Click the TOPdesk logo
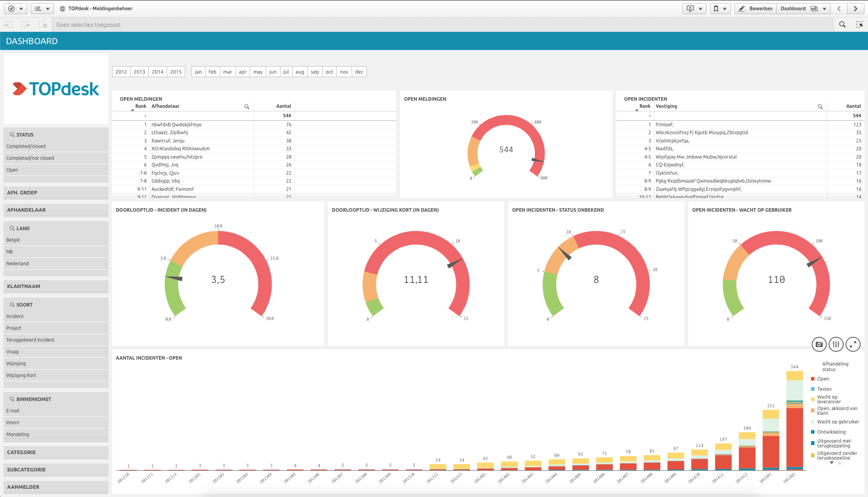Image resolution: width=868 pixels, height=497 pixels. (56, 89)
